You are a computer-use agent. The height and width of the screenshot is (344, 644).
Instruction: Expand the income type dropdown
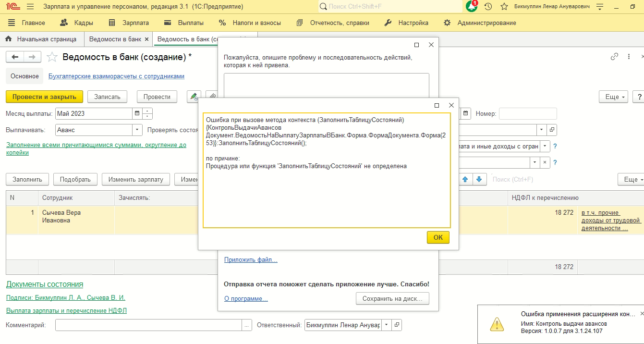[546, 147]
